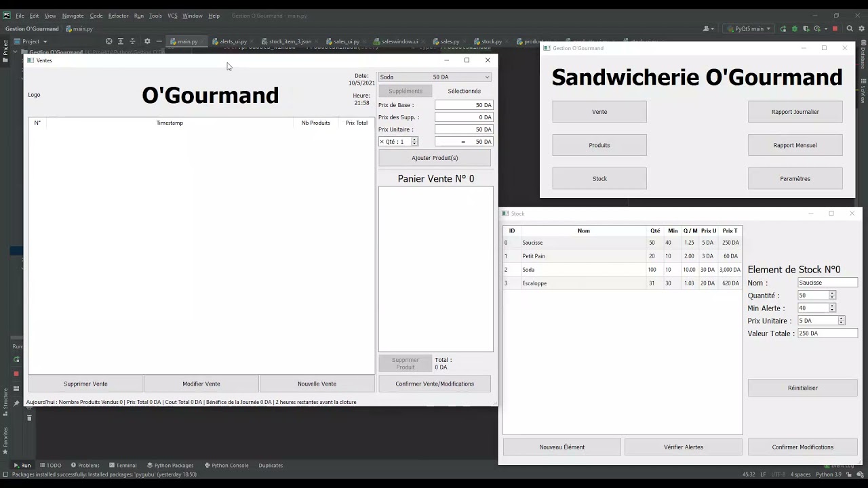Click the Prix T column header in Stock

pyautogui.click(x=730, y=231)
